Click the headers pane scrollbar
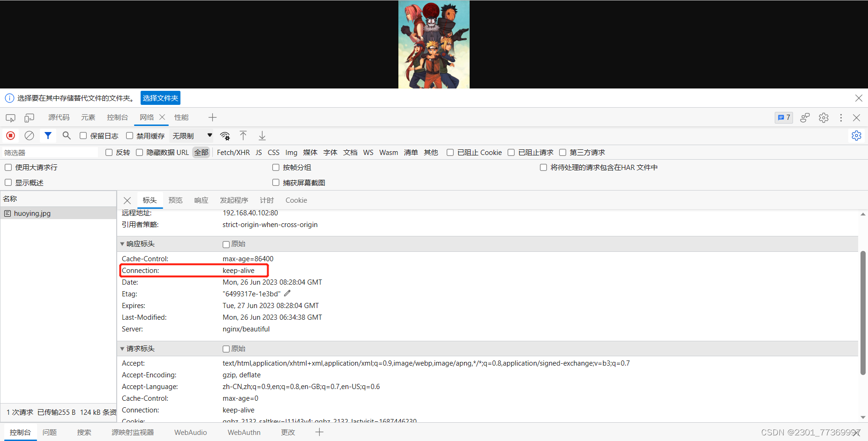Viewport: 868px width, 441px height. click(863, 313)
